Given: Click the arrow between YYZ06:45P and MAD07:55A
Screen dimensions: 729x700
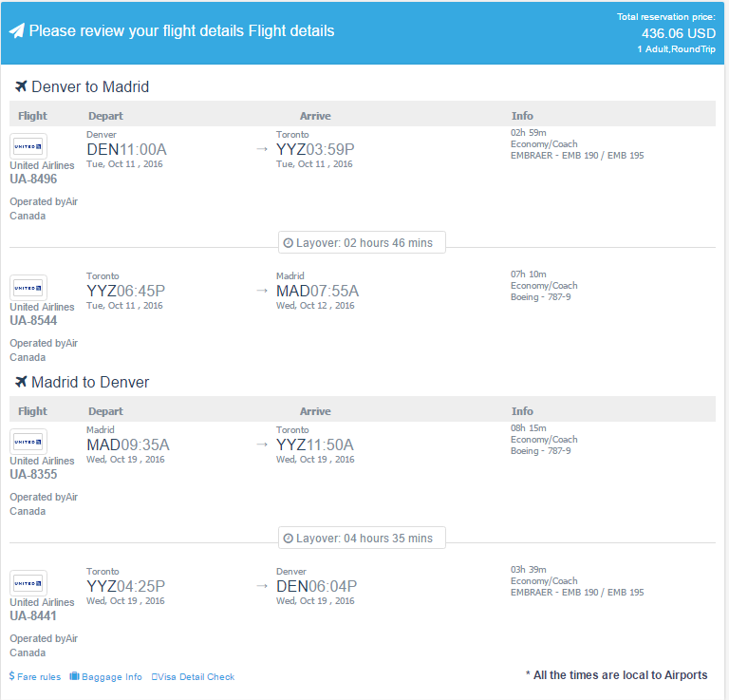Looking at the screenshot, I should click(262, 291).
